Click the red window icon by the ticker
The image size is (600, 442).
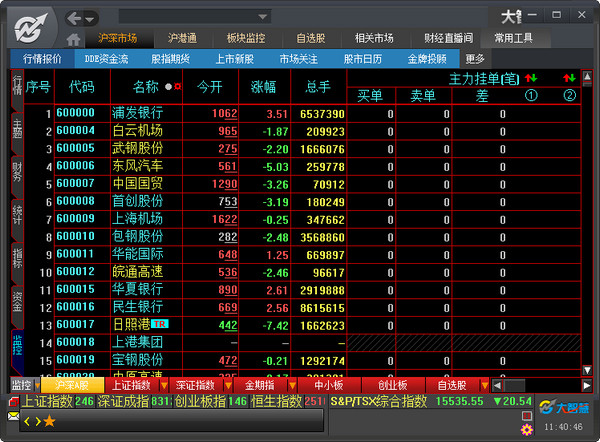(x=13, y=401)
